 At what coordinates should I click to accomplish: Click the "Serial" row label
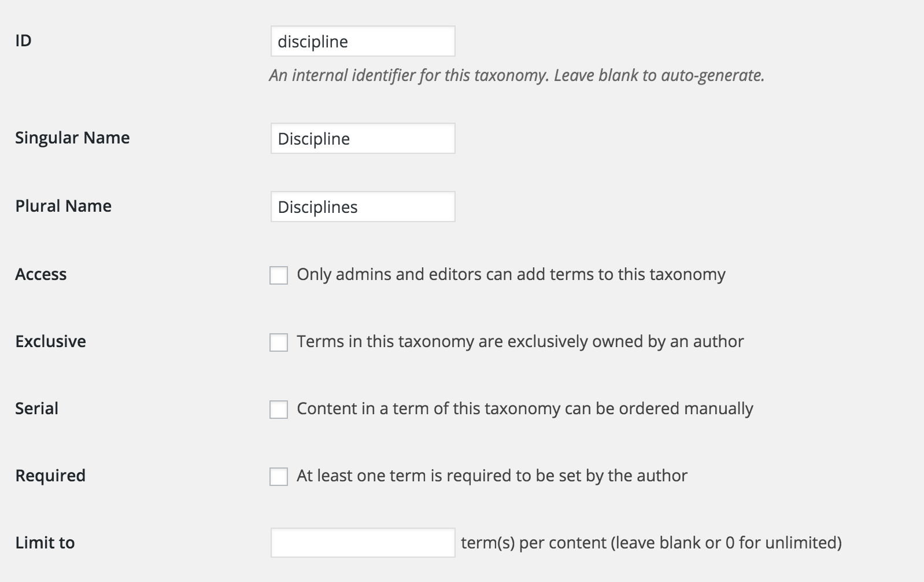coord(36,408)
